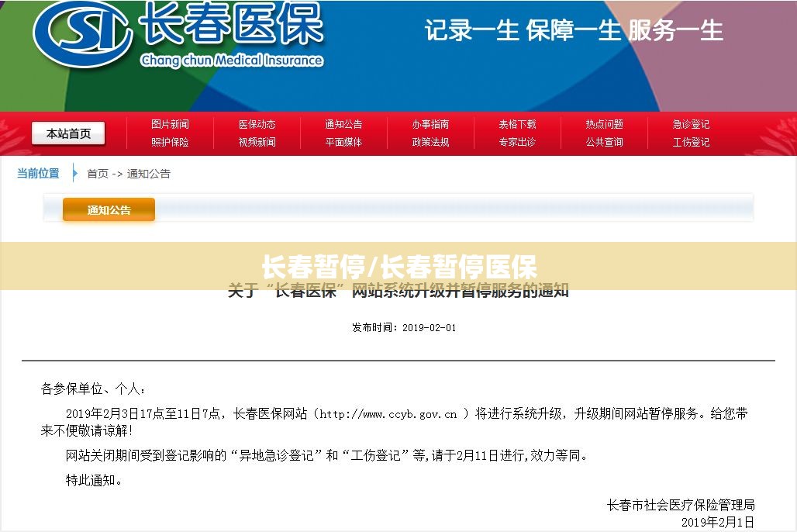
Task: Open 照护保险 menu item
Action: tap(170, 142)
